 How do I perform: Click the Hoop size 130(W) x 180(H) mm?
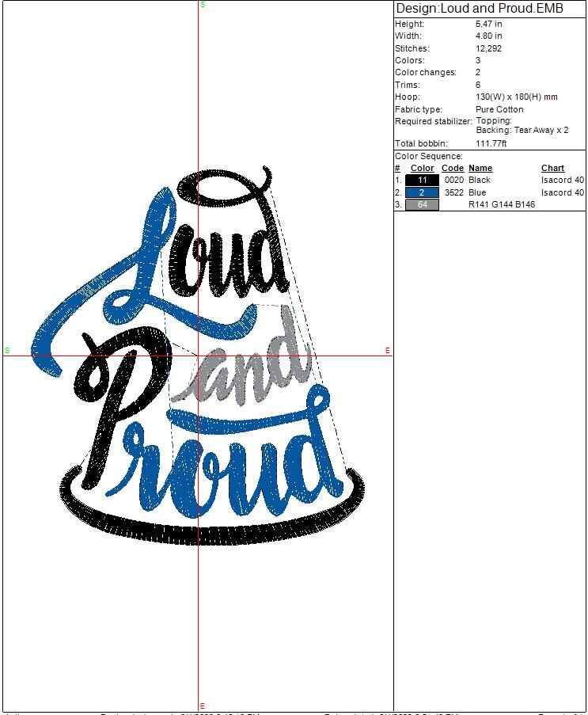516,97
